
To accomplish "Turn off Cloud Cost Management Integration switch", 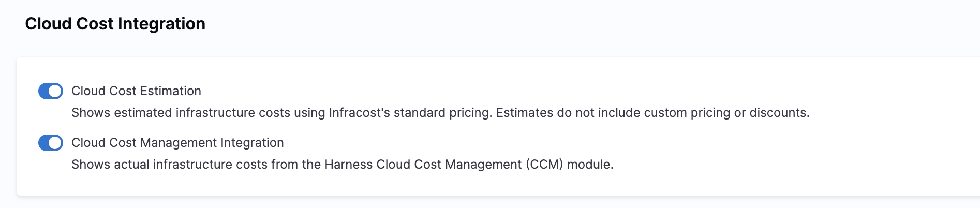I will tap(51, 143).
